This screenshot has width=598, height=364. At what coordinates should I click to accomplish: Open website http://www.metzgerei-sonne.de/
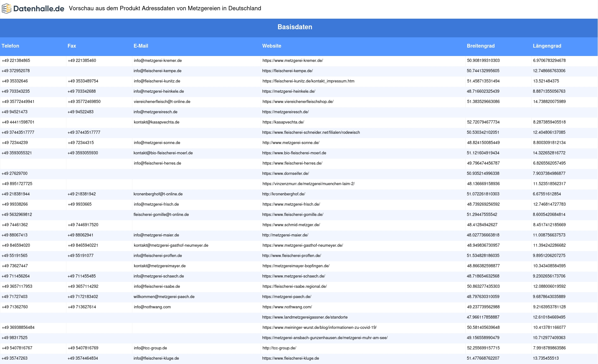[x=291, y=143]
